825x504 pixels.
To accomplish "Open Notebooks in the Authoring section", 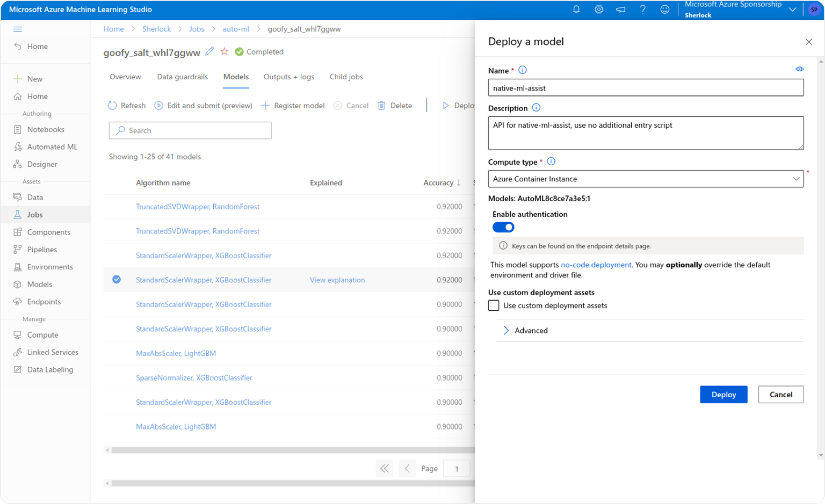I will coord(45,129).
